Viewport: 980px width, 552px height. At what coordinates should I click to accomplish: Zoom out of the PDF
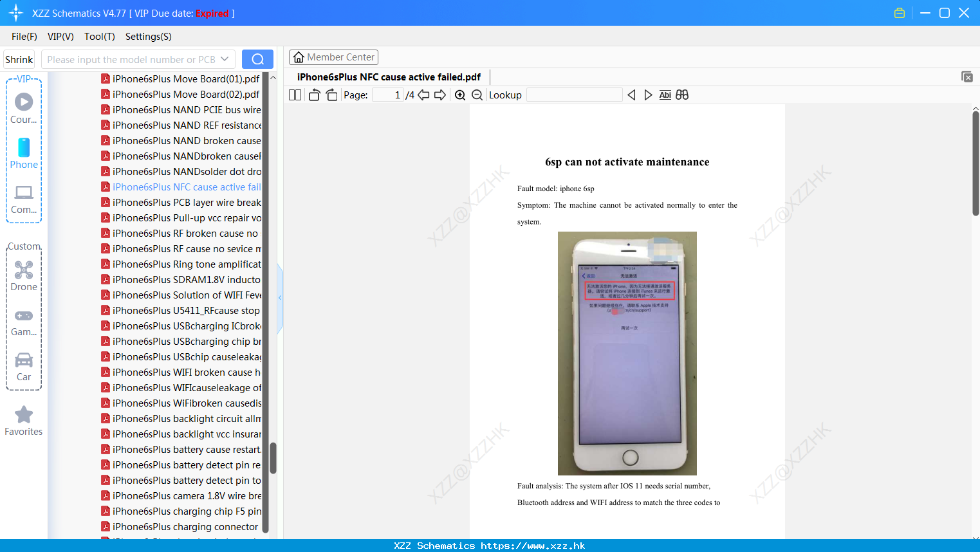[477, 95]
